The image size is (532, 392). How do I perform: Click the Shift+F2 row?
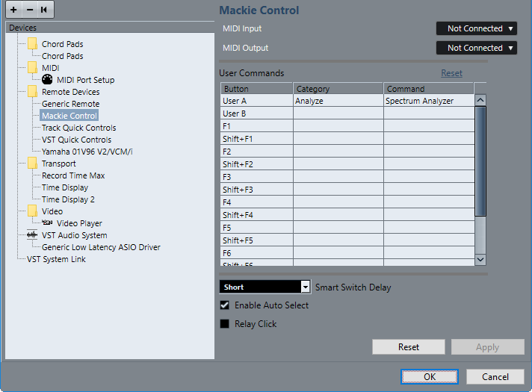[x=347, y=164]
